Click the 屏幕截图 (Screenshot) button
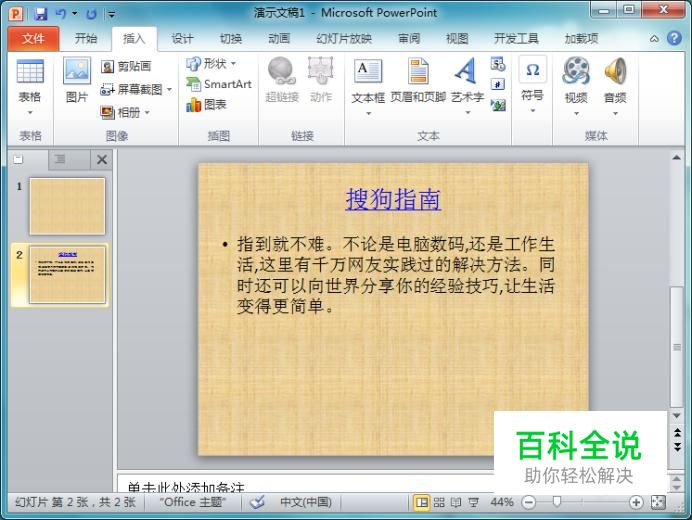The height and width of the screenshot is (520, 692). (131, 90)
